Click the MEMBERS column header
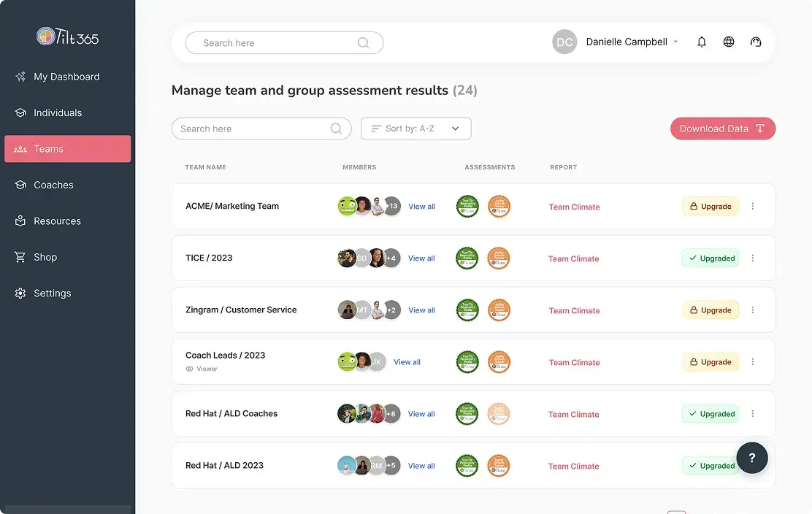The width and height of the screenshot is (812, 514). pos(359,167)
